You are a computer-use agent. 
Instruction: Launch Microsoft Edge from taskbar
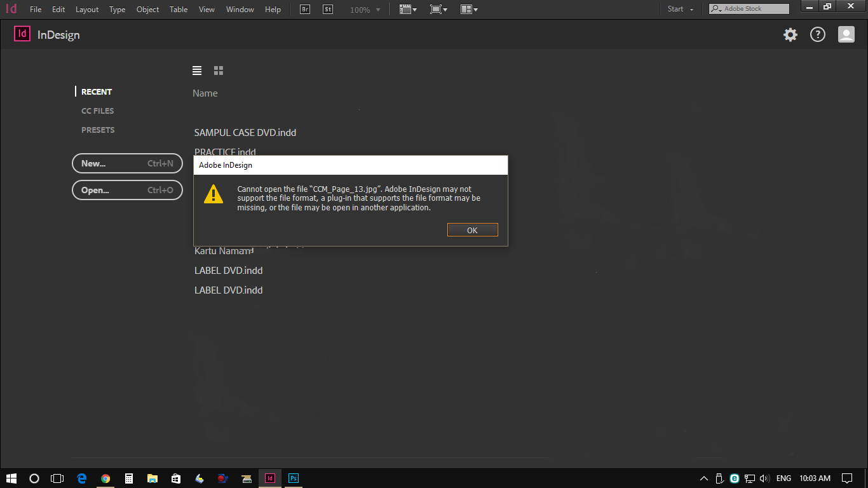tap(82, 478)
